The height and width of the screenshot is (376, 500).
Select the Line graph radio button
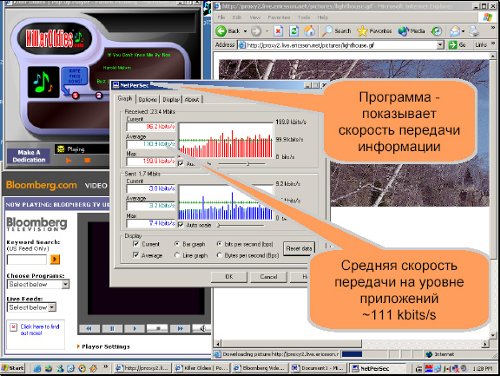pos(177,255)
